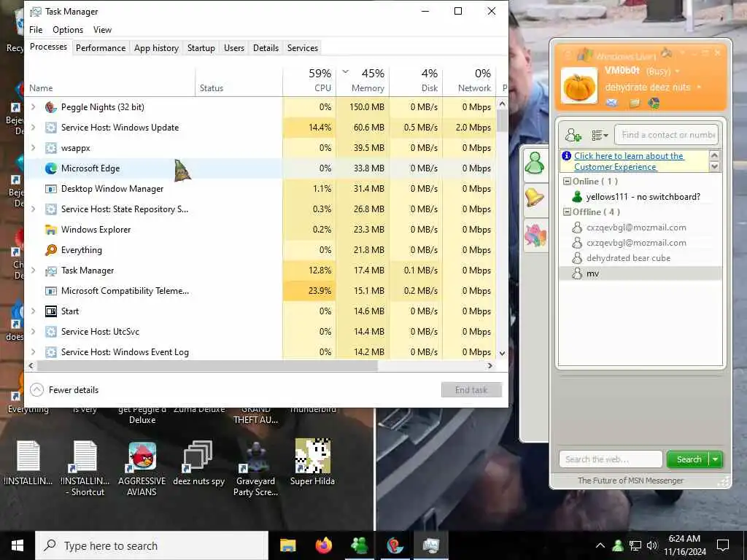Open the green buddy tab in Messenger sidebar
The width and height of the screenshot is (747, 560).
point(535,163)
